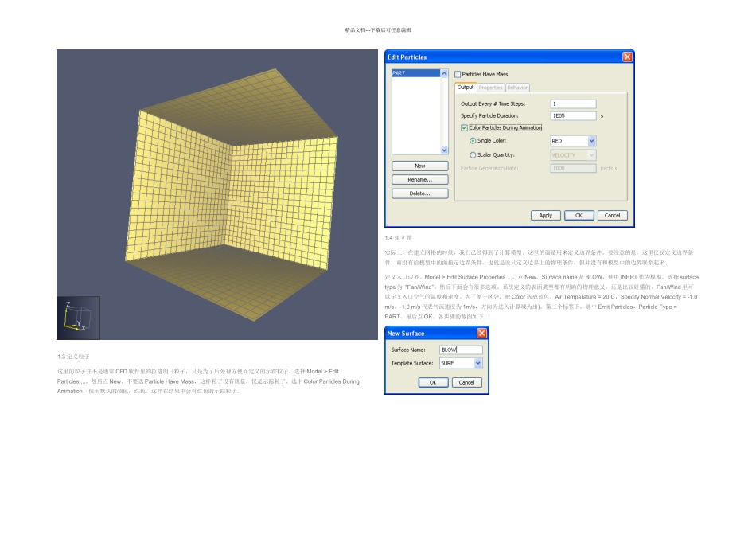
Task: Open the Behavior tab
Action: (517, 88)
